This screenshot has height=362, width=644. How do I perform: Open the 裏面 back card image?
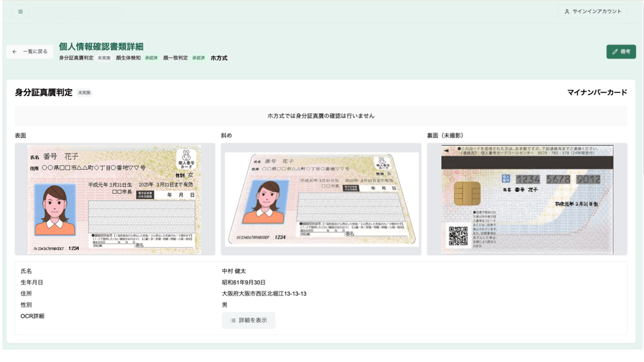pyautogui.click(x=527, y=200)
